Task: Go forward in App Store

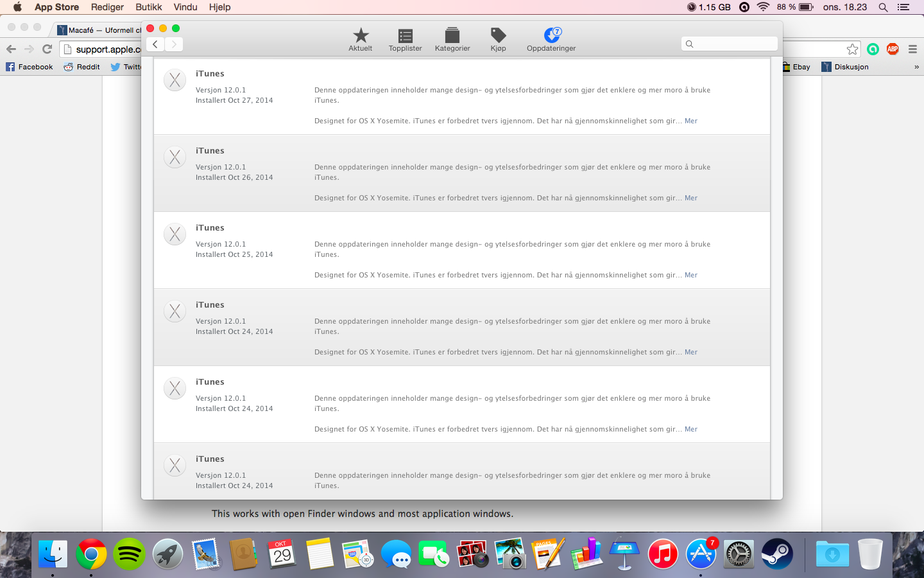Action: point(174,44)
